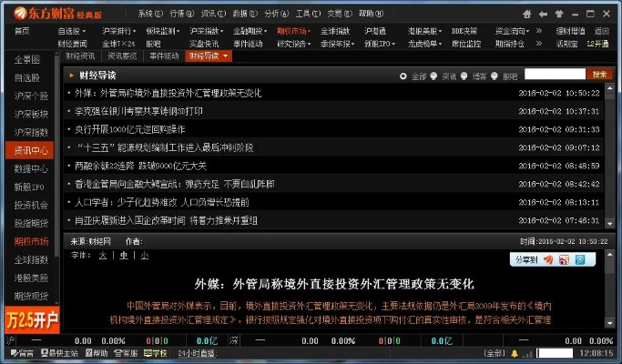The image size is (622, 364).
Task: Open the 自选股 toolbar dropdown
Action: point(75,31)
